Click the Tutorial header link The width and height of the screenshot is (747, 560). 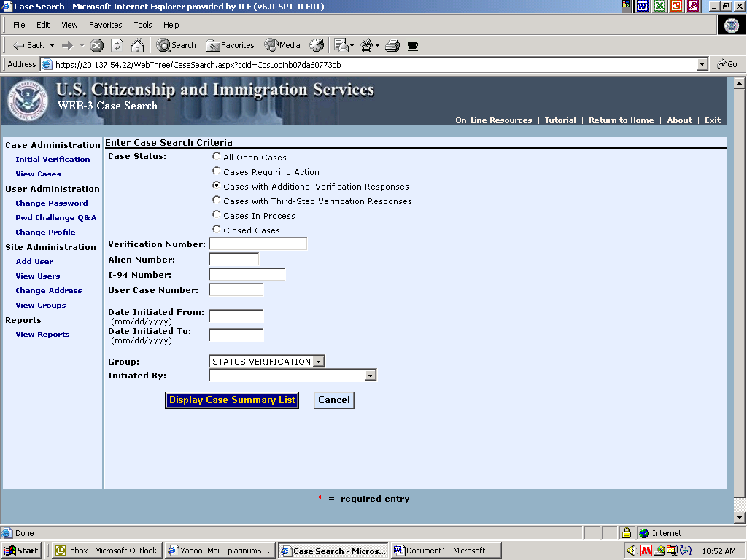coord(560,120)
